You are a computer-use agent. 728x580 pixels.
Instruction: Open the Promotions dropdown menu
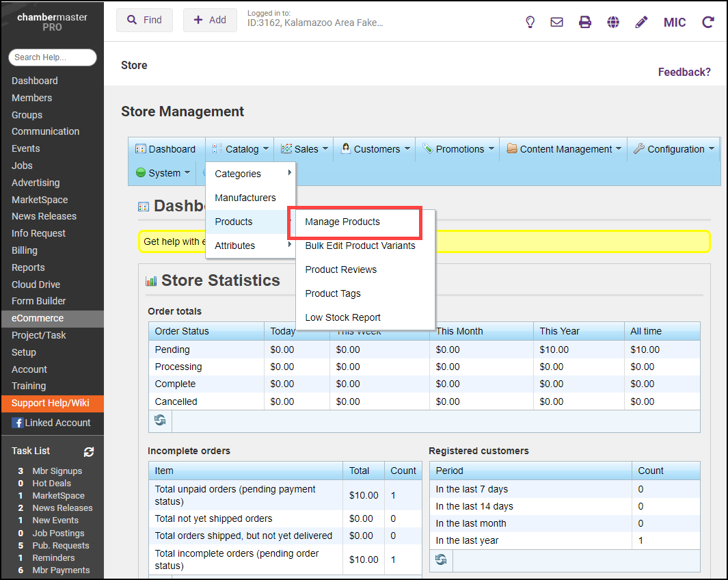click(459, 149)
